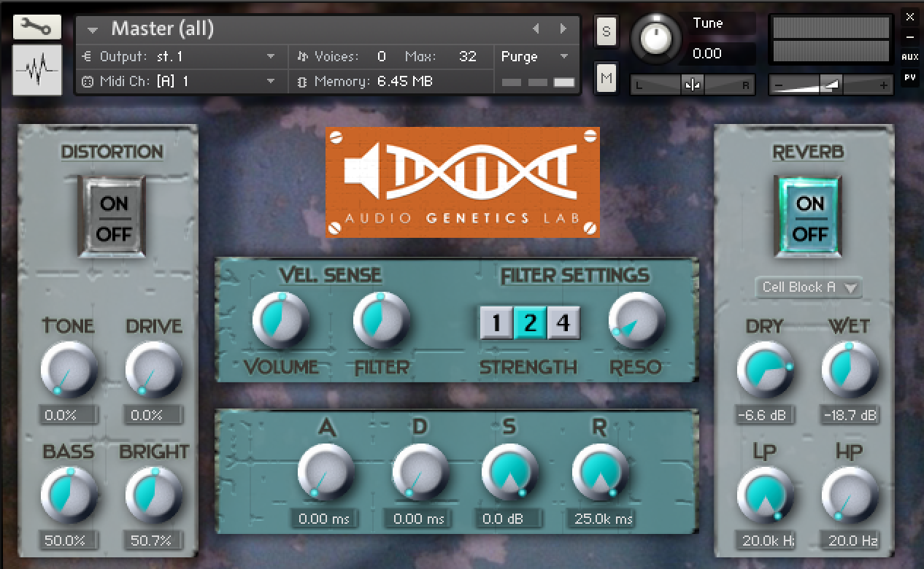Viewport: 924px width, 569px height.
Task: Click the Voices count value 0
Action: [x=382, y=56]
